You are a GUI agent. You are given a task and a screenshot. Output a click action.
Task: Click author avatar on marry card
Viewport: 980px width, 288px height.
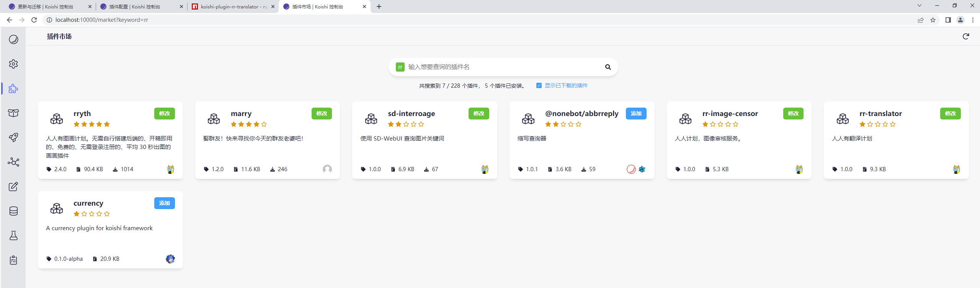[327, 169]
